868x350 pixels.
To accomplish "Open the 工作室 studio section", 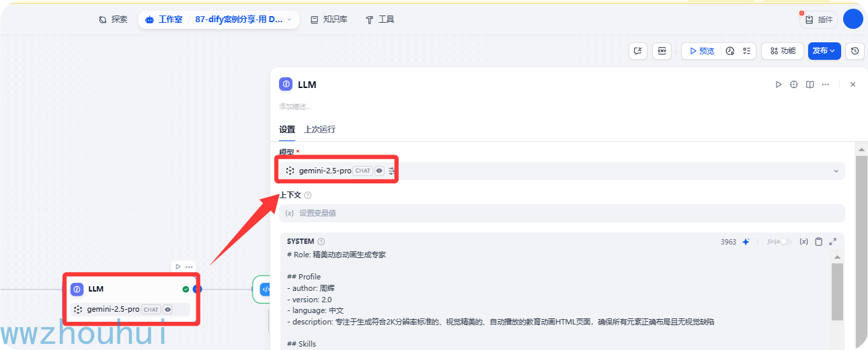I will point(164,19).
